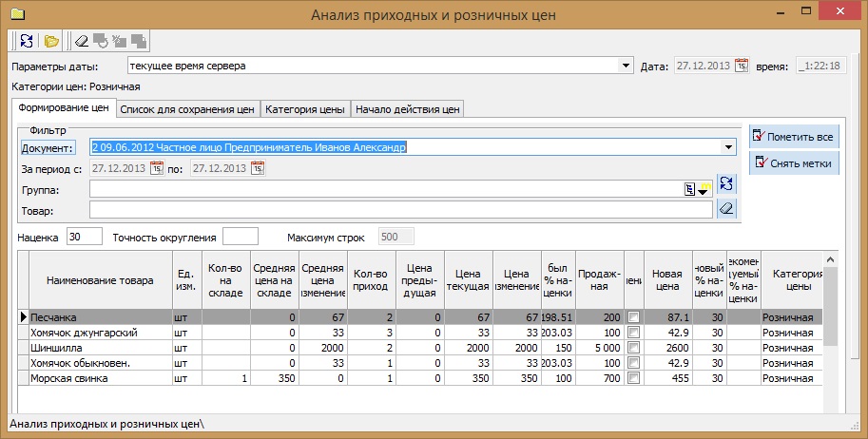Screen dimensions: 868x439
Task: Click the refresh icon in the top toolbar
Action: tap(26, 41)
